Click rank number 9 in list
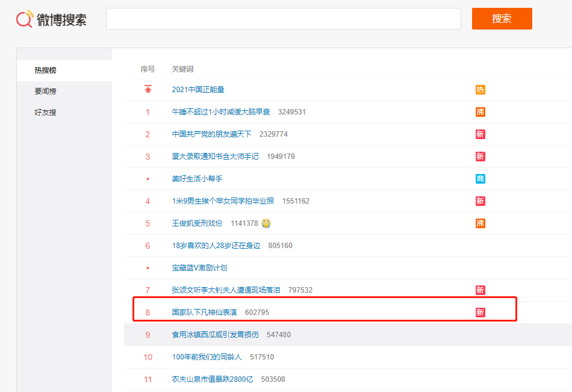The height and width of the screenshot is (392, 572). 148,335
